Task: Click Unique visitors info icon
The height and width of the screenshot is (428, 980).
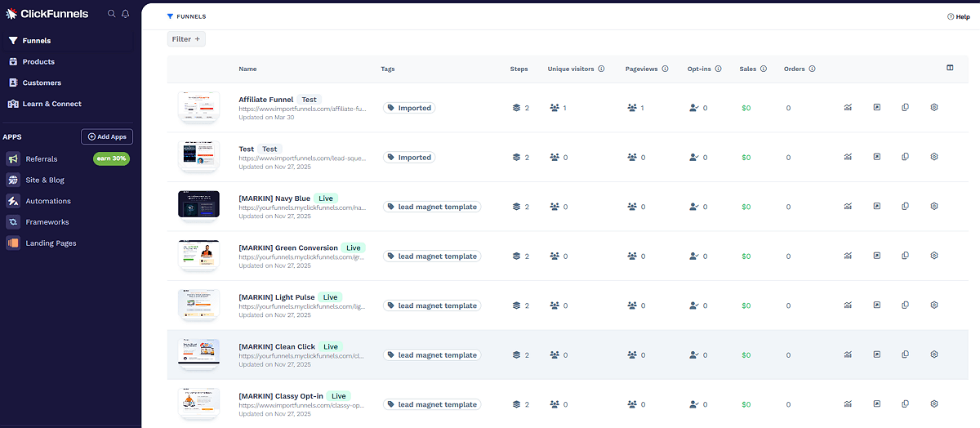Action: click(x=602, y=69)
